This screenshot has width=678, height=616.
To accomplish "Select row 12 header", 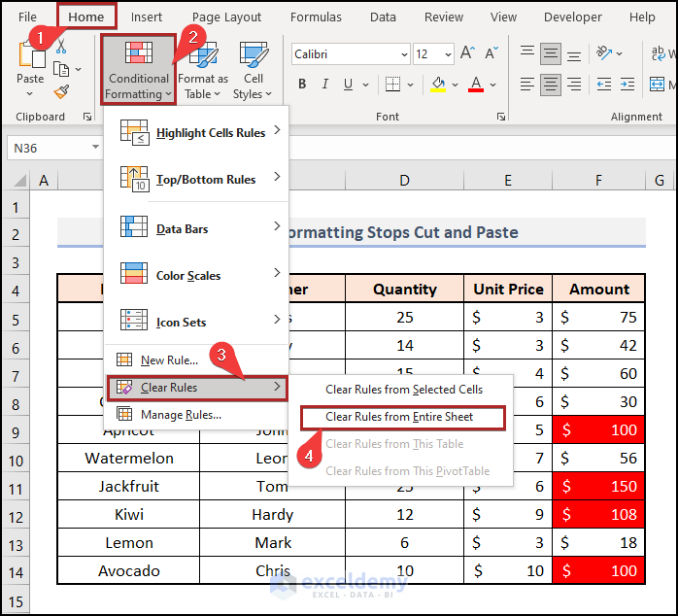I will 16,517.
